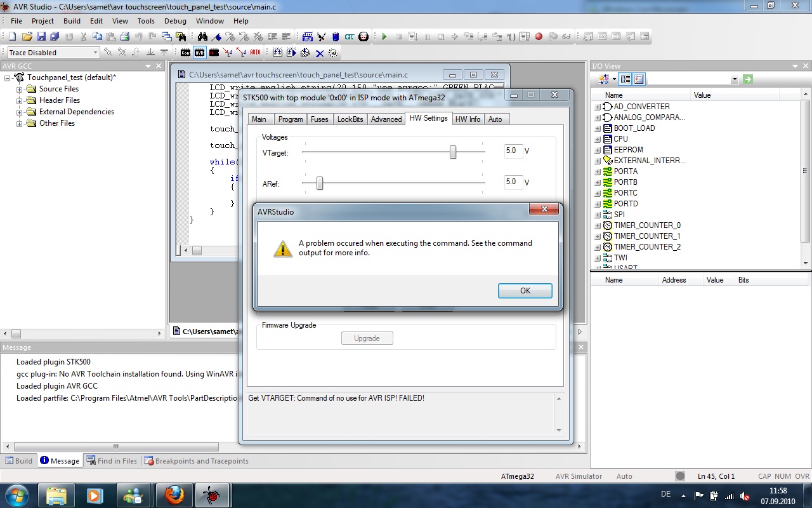Viewport: 812px width, 508px height.
Task: Click the Con connect programmer icon
Action: coord(185,52)
